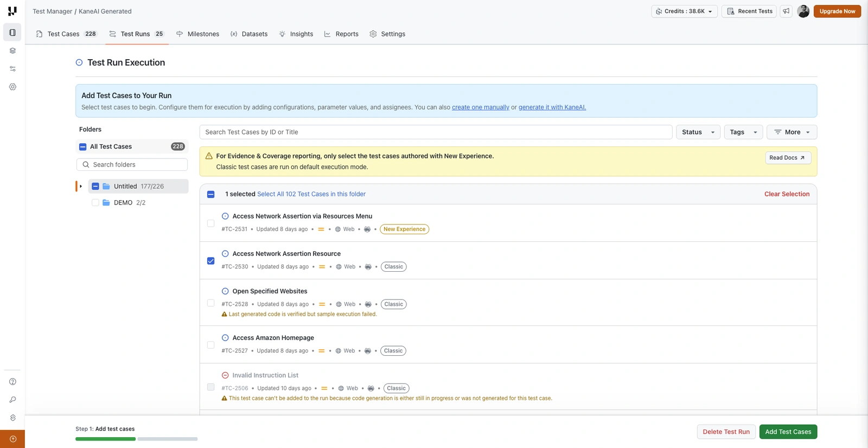Open the billing dollar icon in sidebar
This screenshot has width=868, height=448.
12,418
